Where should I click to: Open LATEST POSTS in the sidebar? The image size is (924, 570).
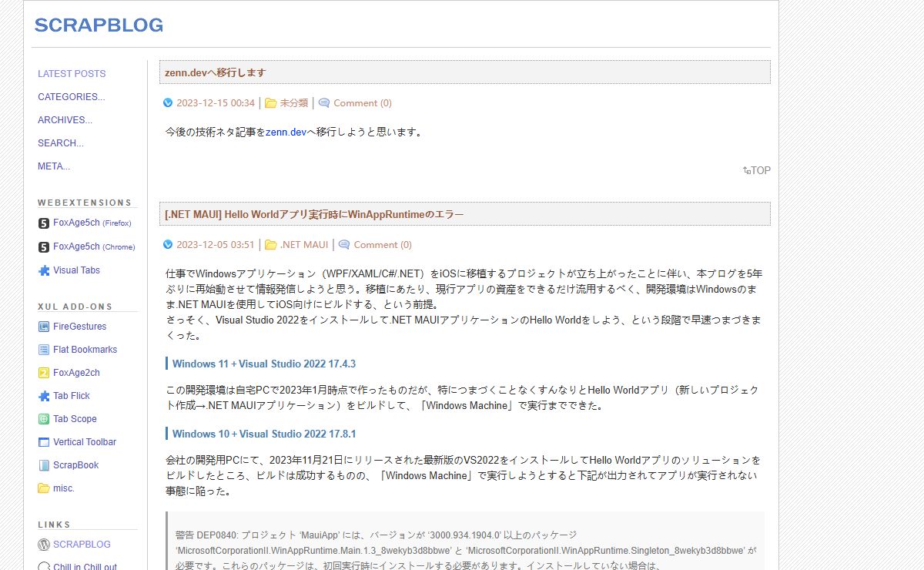[72, 74]
